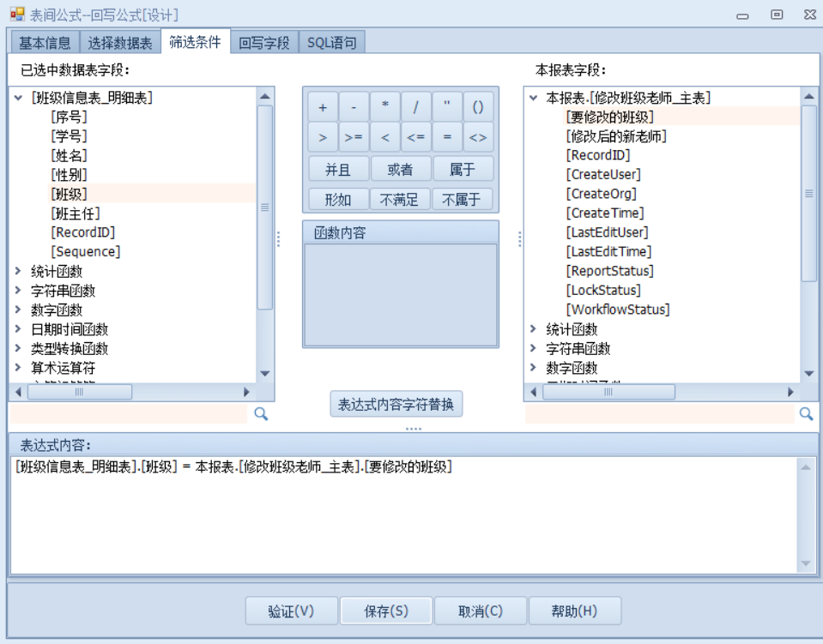
Task: Expand the 统计函数 node in left tree
Action: [x=19, y=271]
